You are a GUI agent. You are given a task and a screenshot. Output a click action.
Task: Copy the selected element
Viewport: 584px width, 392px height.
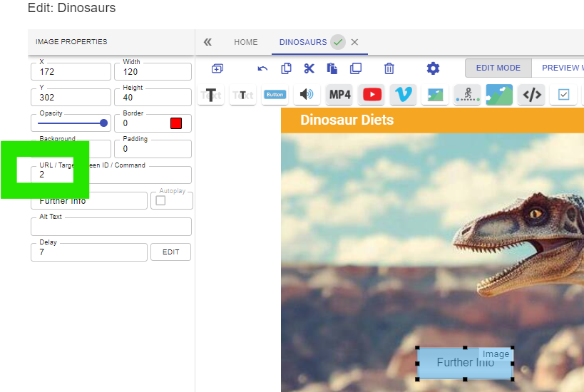click(286, 68)
